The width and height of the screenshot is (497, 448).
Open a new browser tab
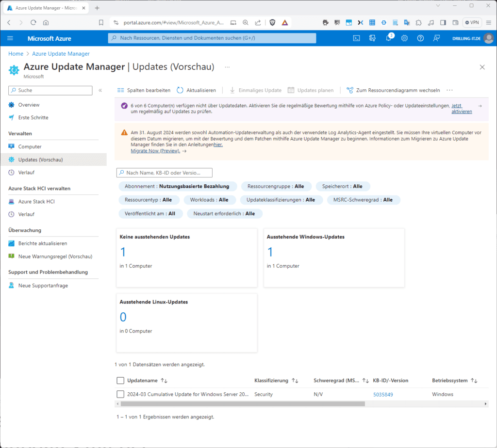coord(97,8)
